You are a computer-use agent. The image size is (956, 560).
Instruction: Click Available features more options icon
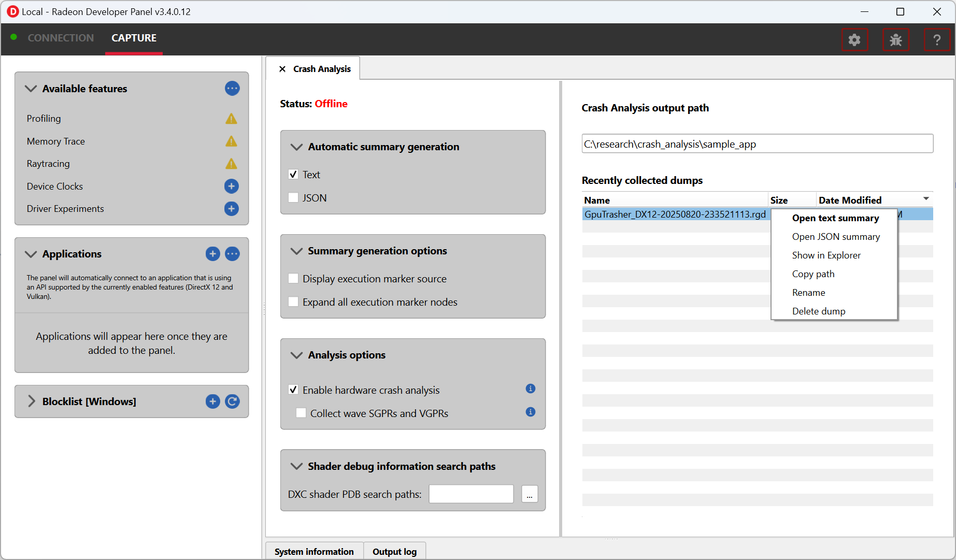pos(232,89)
